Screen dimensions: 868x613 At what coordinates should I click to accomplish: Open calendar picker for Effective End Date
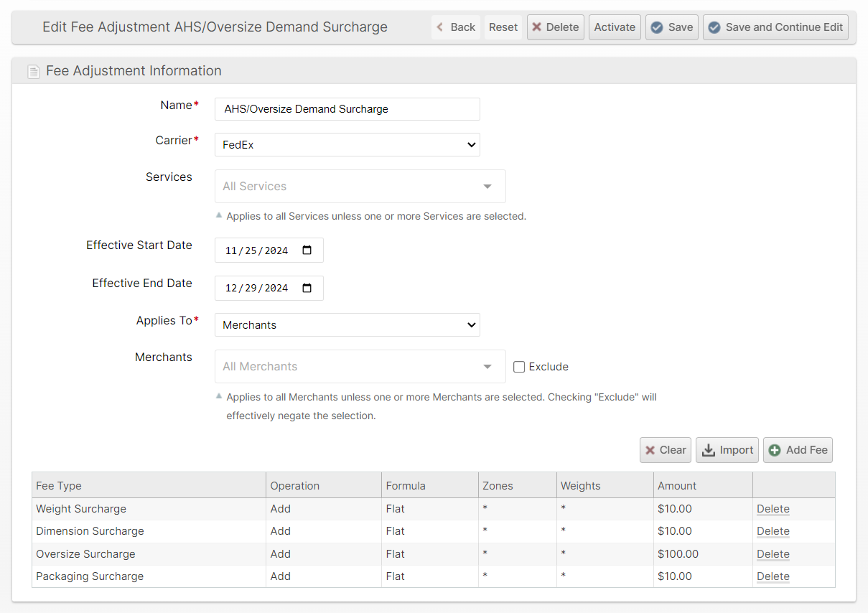tap(307, 288)
